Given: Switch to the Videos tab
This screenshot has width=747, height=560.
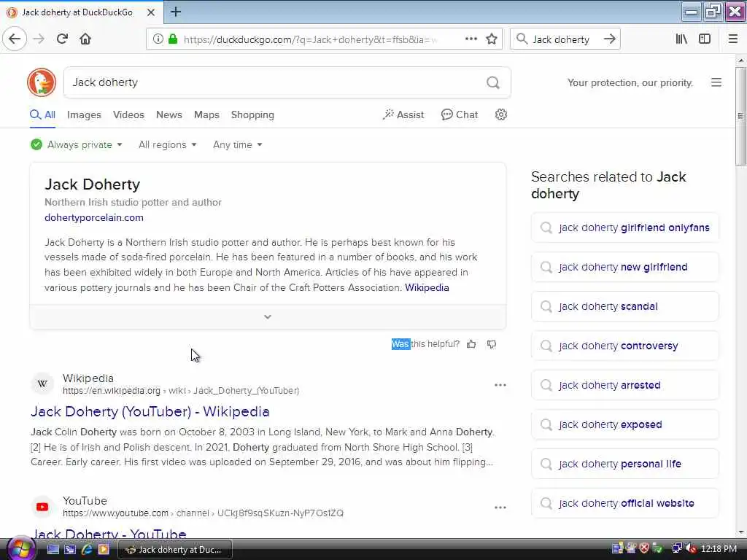Looking at the screenshot, I should click(x=128, y=114).
